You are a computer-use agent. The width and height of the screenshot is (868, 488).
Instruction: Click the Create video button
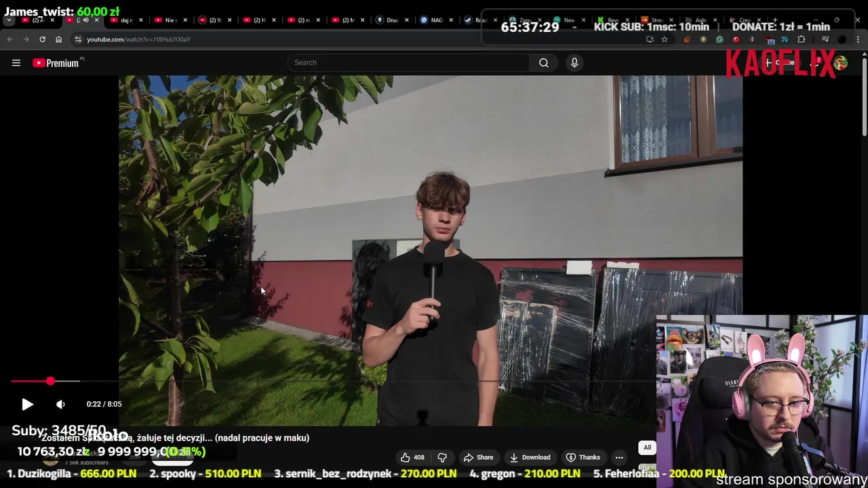tap(780, 62)
